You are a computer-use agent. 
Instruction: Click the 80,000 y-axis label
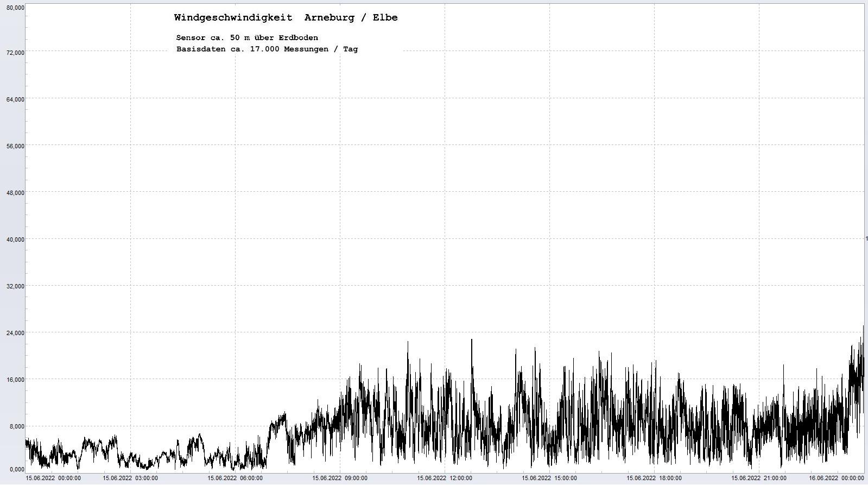pyautogui.click(x=14, y=8)
